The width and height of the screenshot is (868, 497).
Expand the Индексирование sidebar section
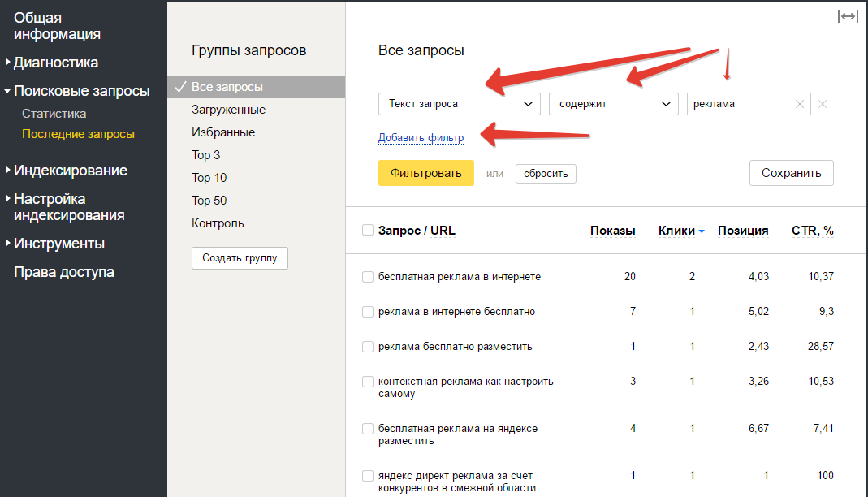pos(8,170)
